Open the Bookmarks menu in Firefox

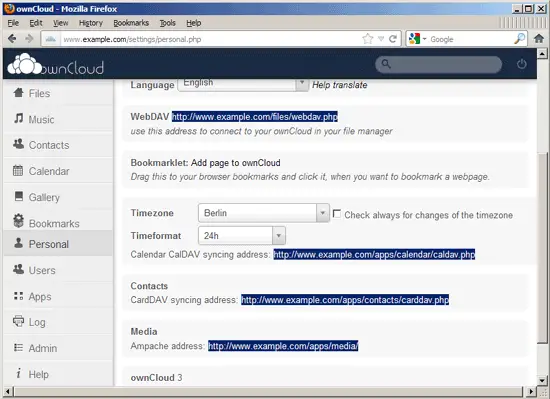tap(131, 23)
